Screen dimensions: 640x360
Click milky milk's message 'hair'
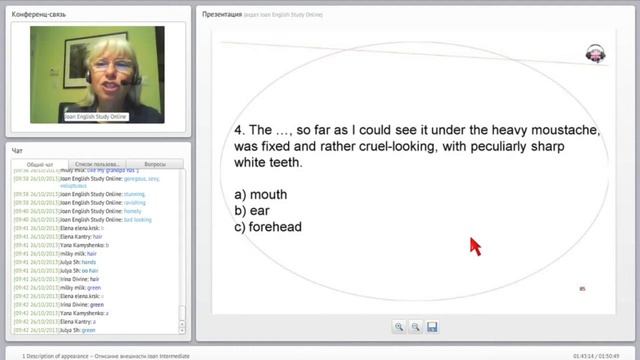(x=91, y=254)
